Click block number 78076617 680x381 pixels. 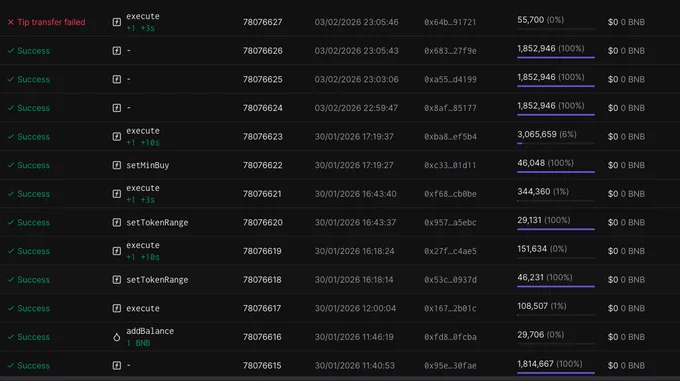pyautogui.click(x=262, y=308)
